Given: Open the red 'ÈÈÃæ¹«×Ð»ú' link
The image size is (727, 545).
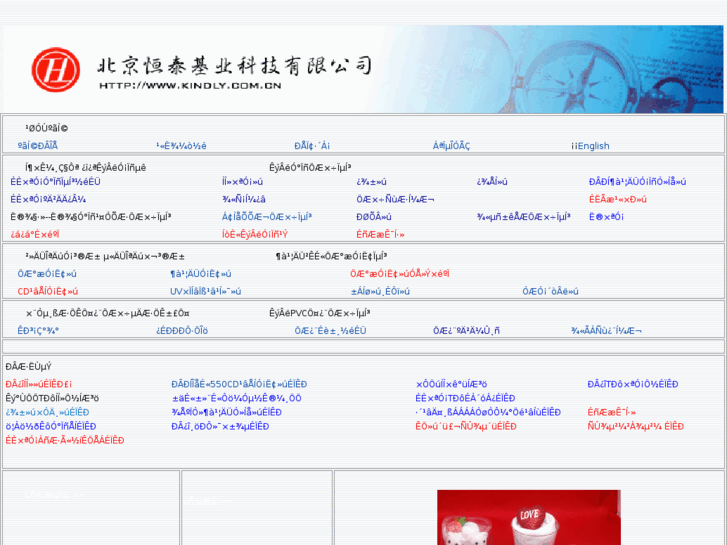Looking at the screenshot, I should (618, 199).
